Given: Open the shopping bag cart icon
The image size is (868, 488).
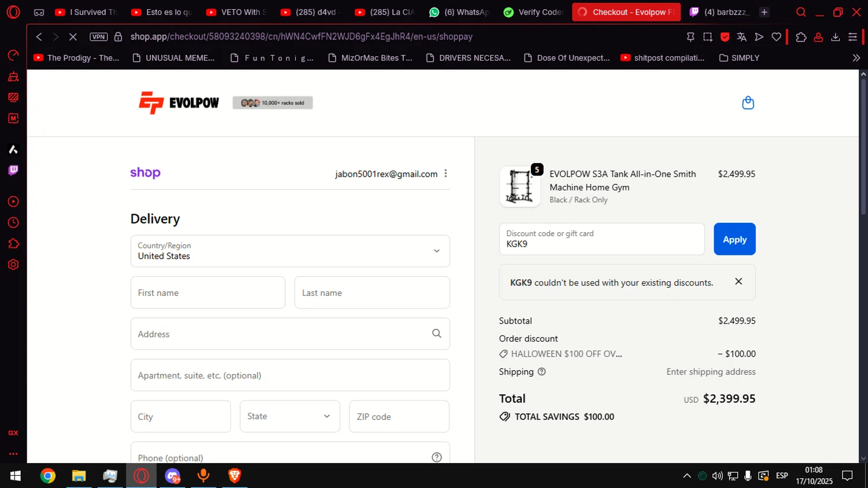Looking at the screenshot, I should pyautogui.click(x=748, y=103).
